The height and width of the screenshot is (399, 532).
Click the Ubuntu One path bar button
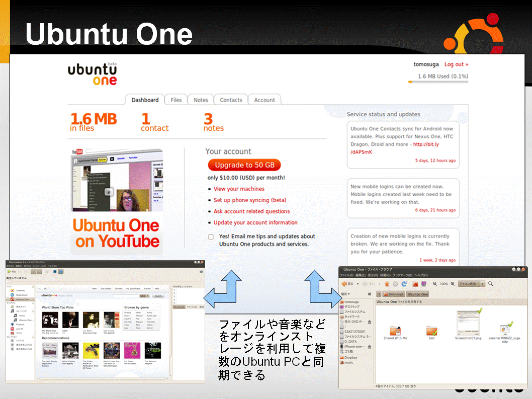(418, 294)
